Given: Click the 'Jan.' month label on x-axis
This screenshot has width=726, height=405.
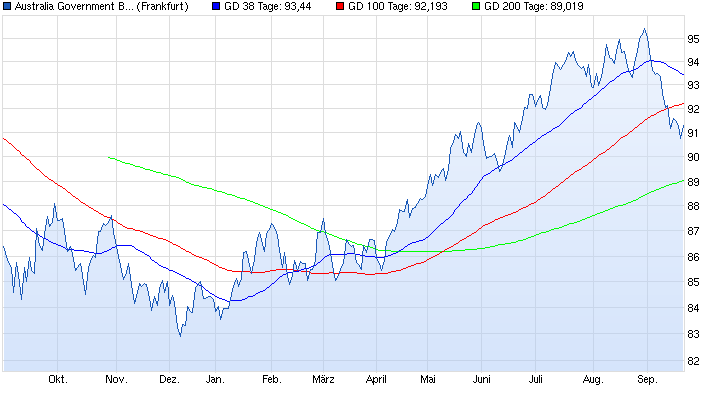Looking at the screenshot, I should coord(214,380).
